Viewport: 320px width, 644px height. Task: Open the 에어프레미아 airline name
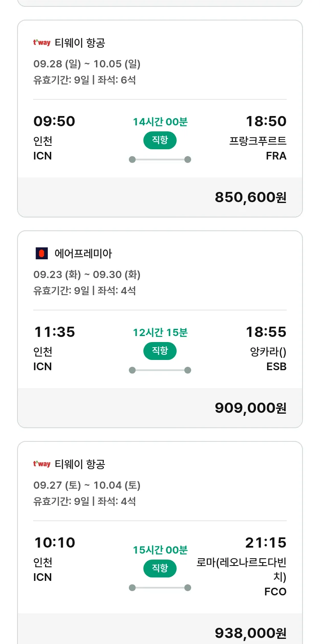pyautogui.click(x=83, y=254)
